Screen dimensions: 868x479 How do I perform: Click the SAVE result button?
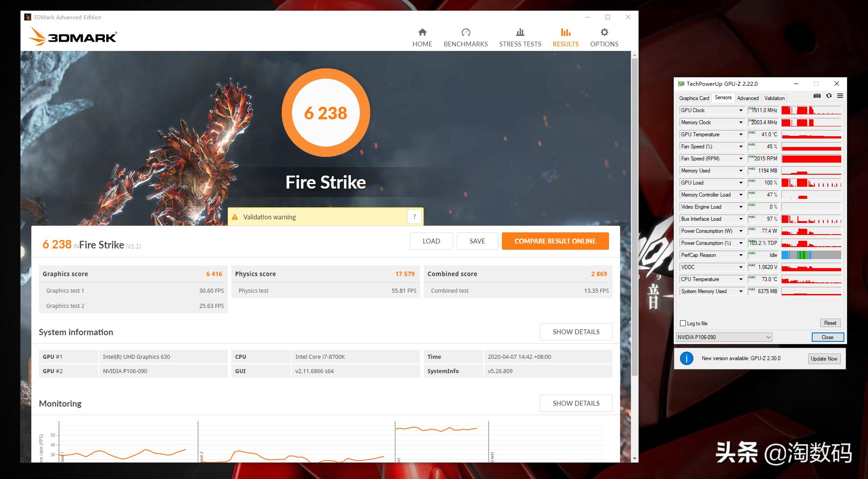click(x=477, y=241)
